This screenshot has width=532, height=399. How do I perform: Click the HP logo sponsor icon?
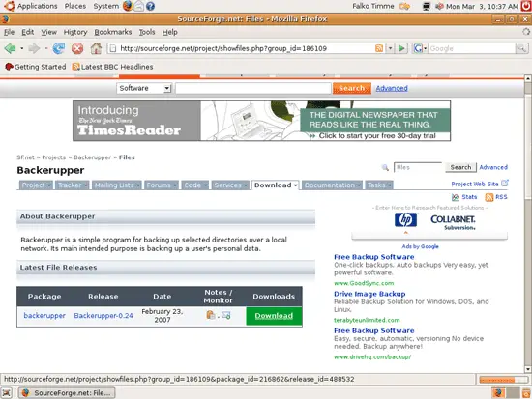(405, 219)
